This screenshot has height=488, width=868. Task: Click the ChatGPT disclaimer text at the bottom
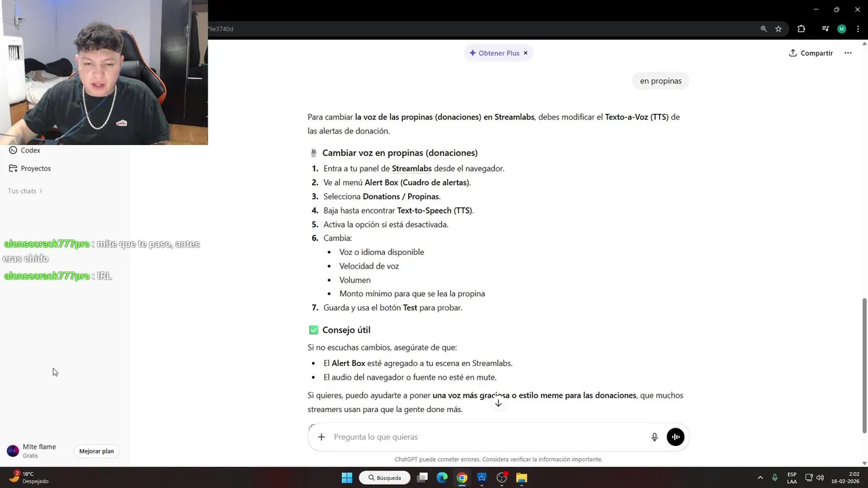[498, 460]
